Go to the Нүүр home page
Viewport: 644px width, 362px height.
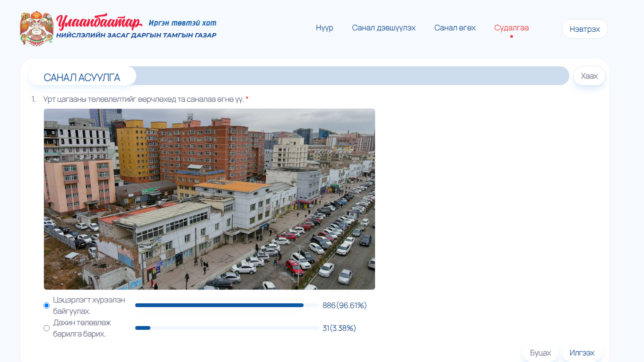point(324,28)
